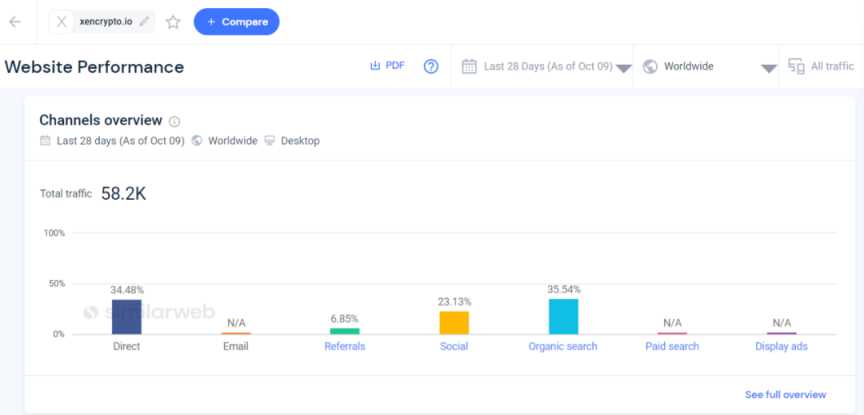This screenshot has width=864, height=415.
Task: Open the All traffic filter
Action: (x=832, y=67)
